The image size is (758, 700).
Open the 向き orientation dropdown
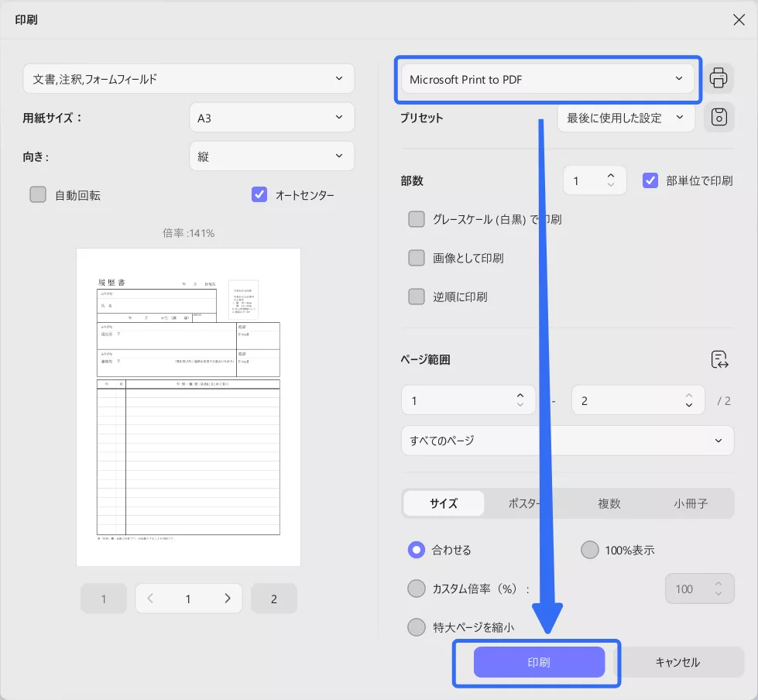[x=272, y=156]
